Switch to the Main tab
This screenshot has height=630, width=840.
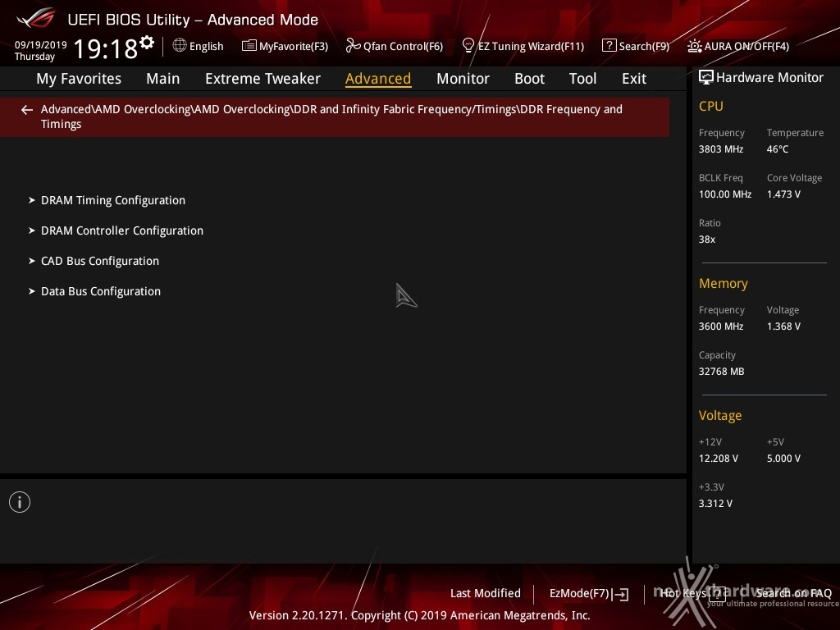[x=163, y=79]
